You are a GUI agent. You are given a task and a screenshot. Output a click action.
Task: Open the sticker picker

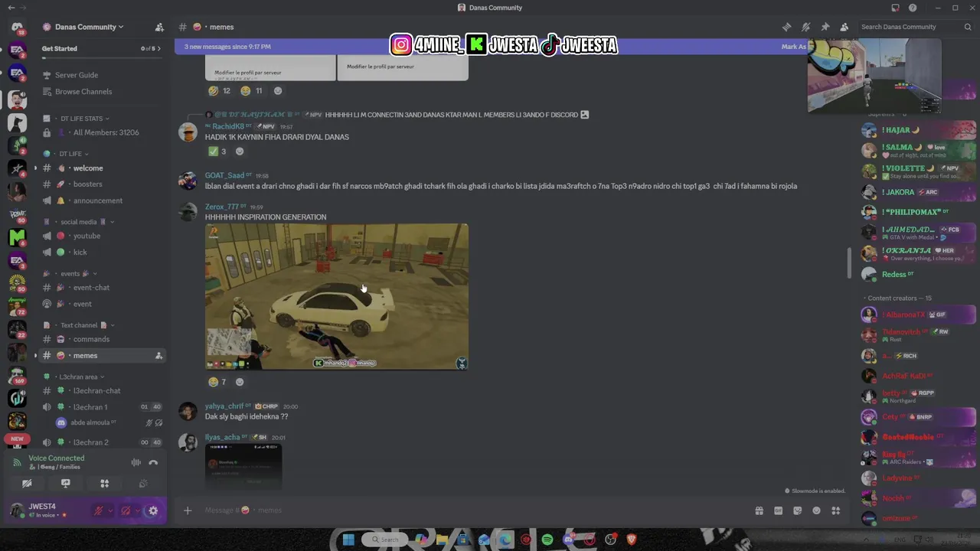tap(797, 510)
